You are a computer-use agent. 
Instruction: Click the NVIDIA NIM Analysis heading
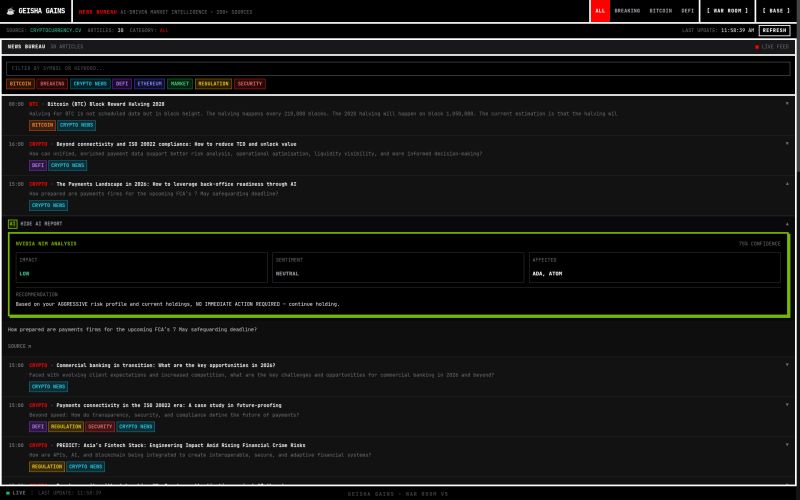click(x=46, y=244)
